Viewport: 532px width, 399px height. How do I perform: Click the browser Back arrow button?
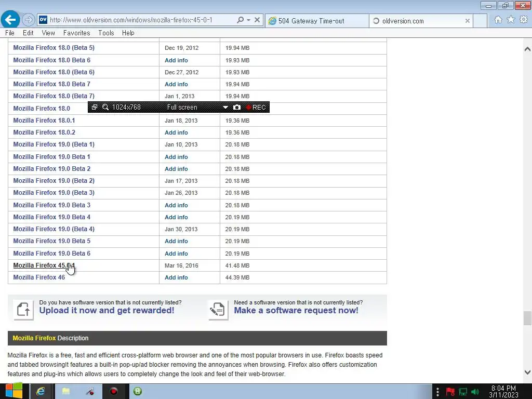tap(10, 19)
